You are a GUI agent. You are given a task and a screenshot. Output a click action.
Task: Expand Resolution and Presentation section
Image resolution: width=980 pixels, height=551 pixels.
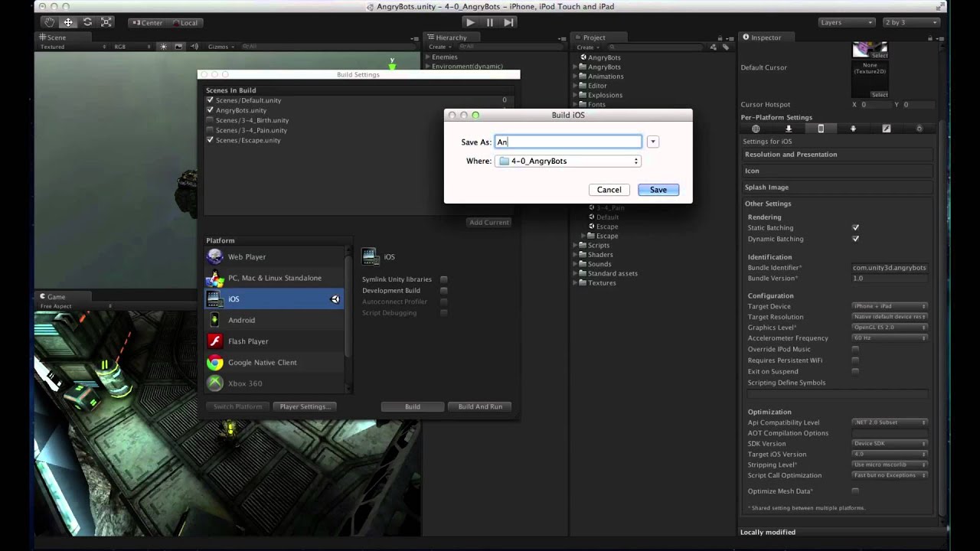pos(791,155)
